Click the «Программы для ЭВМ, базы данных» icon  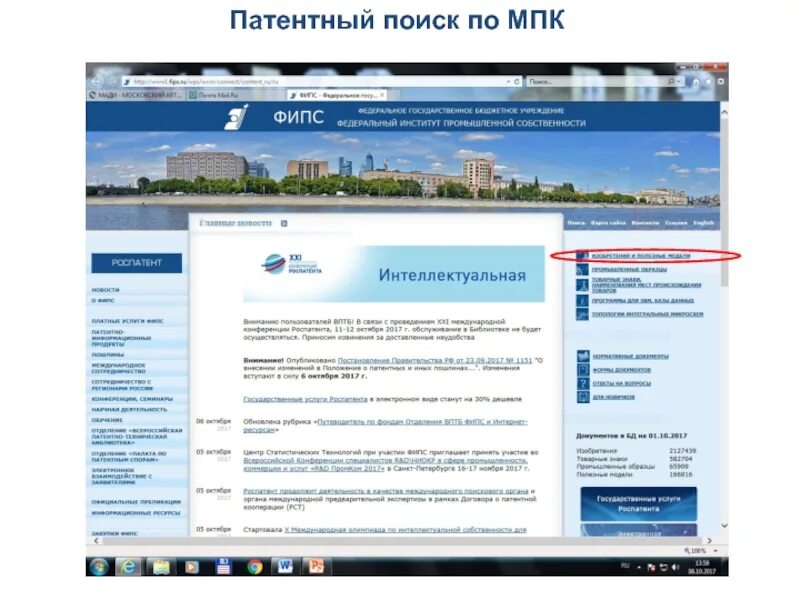[581, 301]
